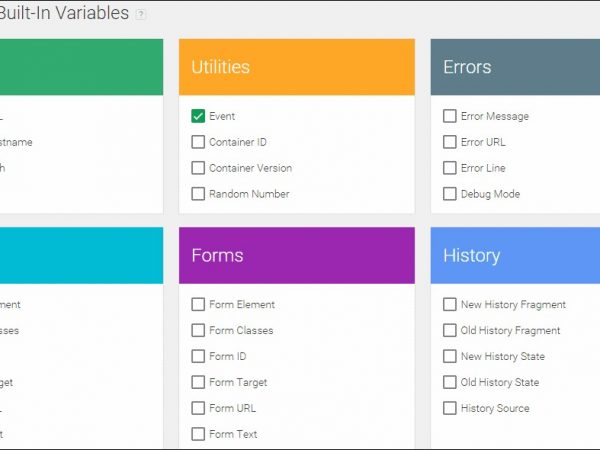Check the Form Element box
This screenshot has height=450, width=600.
(x=198, y=304)
